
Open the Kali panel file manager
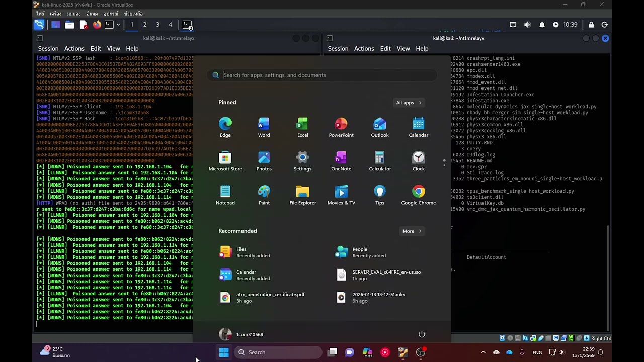[x=69, y=24]
